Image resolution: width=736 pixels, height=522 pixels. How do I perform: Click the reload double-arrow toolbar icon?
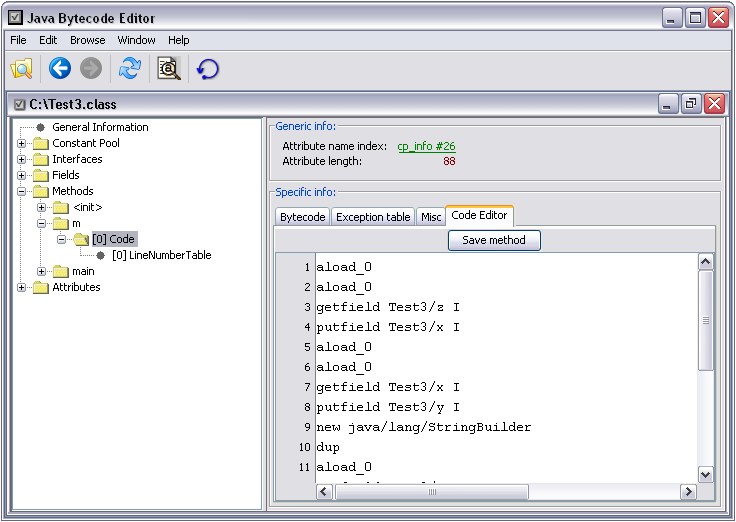click(130, 69)
